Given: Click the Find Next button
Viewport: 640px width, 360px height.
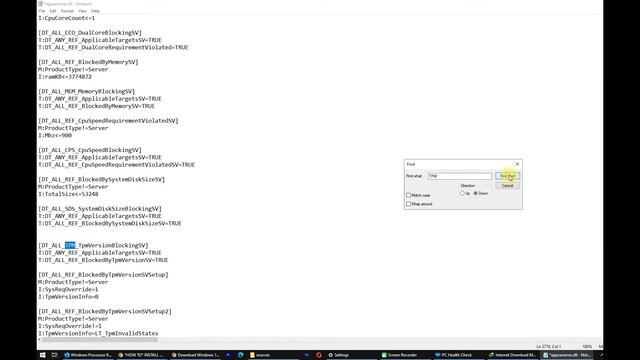Looking at the screenshot, I should coord(507,176).
